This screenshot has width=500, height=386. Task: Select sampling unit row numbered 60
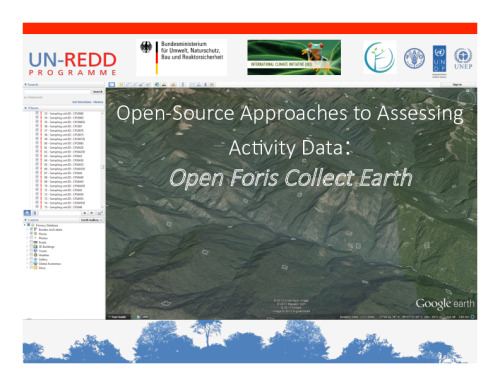pos(63,143)
